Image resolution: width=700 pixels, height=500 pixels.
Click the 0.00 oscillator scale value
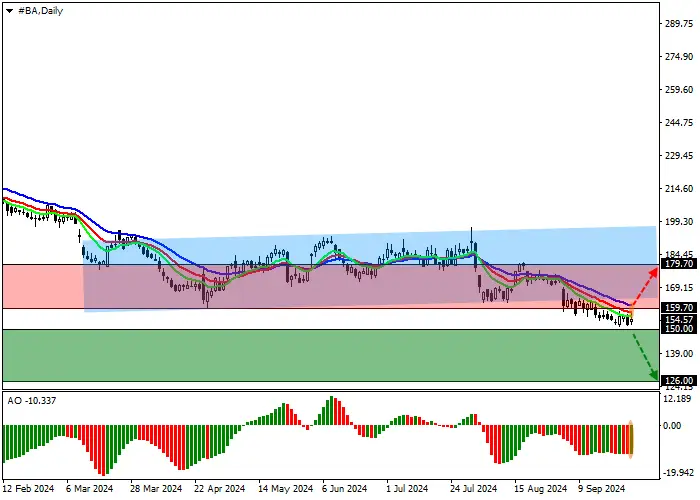[x=672, y=426]
